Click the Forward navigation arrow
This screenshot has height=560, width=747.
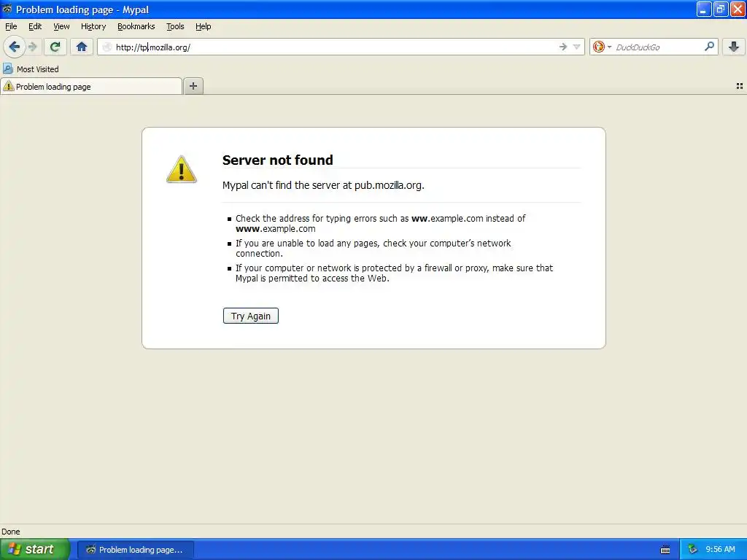point(32,47)
